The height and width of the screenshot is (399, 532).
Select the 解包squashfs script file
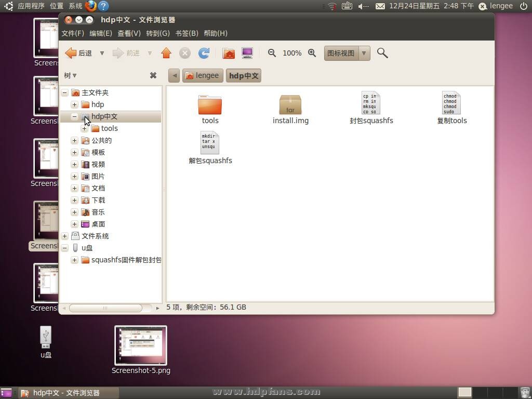click(x=210, y=143)
